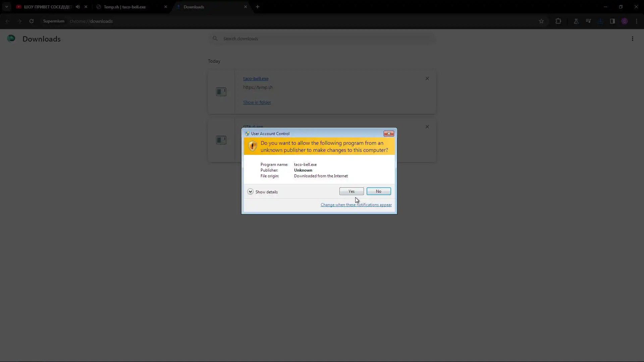
Task: Open Downloads page three-dot menu
Action: [632, 39]
